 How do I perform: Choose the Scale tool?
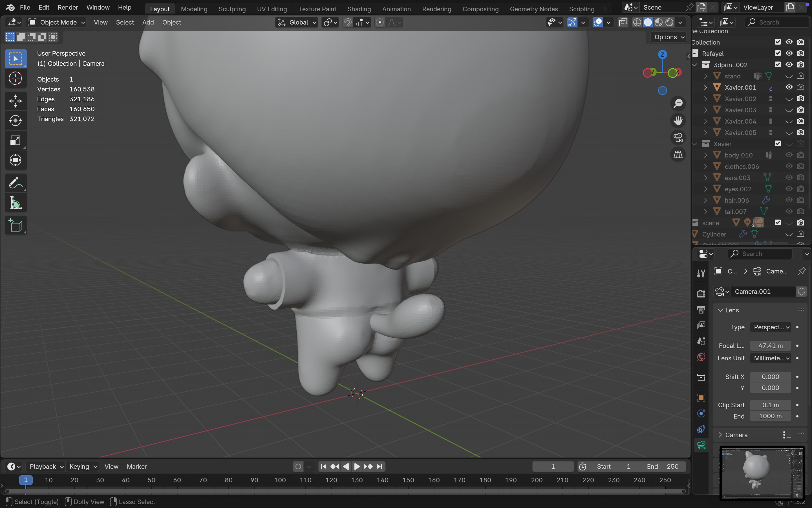(16, 141)
